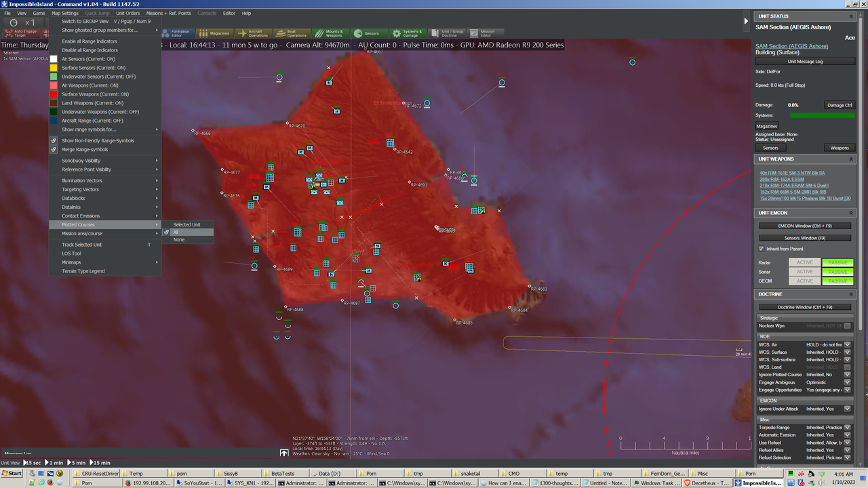Open the CRU-ResetDriver taskbar folder

pos(95,474)
